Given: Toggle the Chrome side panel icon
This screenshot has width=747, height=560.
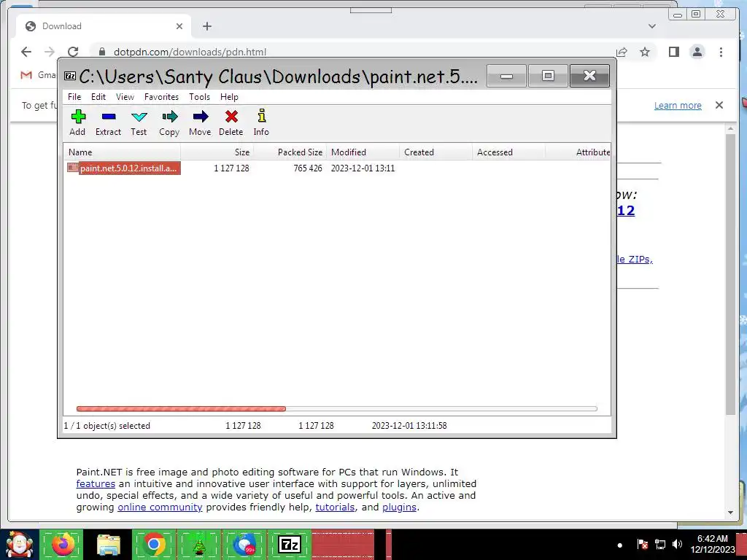Looking at the screenshot, I should 673,52.
